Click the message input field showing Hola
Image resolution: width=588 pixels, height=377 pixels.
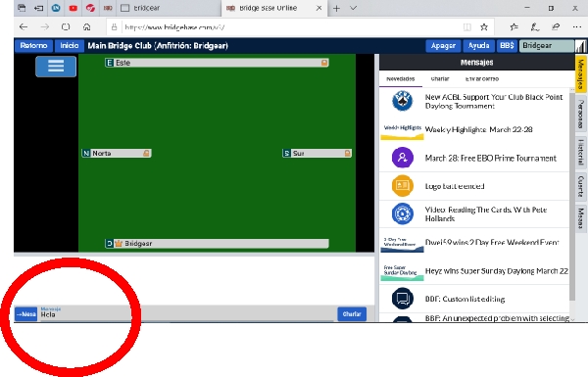pyautogui.click(x=186, y=314)
